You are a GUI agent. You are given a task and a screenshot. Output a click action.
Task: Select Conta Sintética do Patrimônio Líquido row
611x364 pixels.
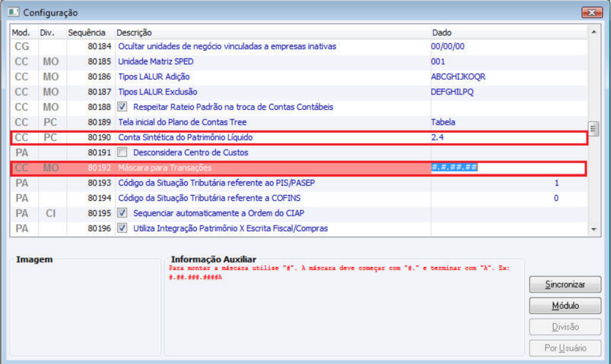click(x=299, y=137)
